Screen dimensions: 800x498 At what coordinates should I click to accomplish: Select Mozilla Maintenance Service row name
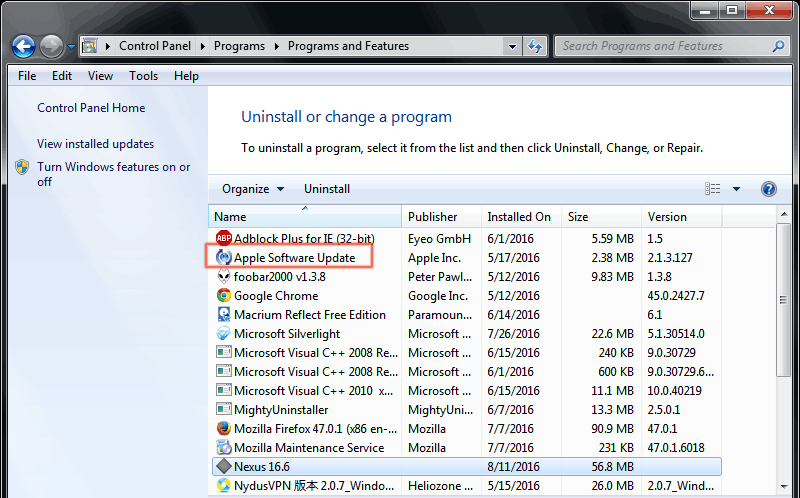click(309, 447)
